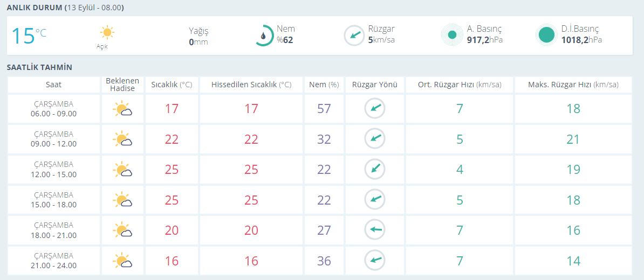Click the D.İ.Basınç pressure circle icon
This screenshot has width=644, height=280.
pos(547,35)
